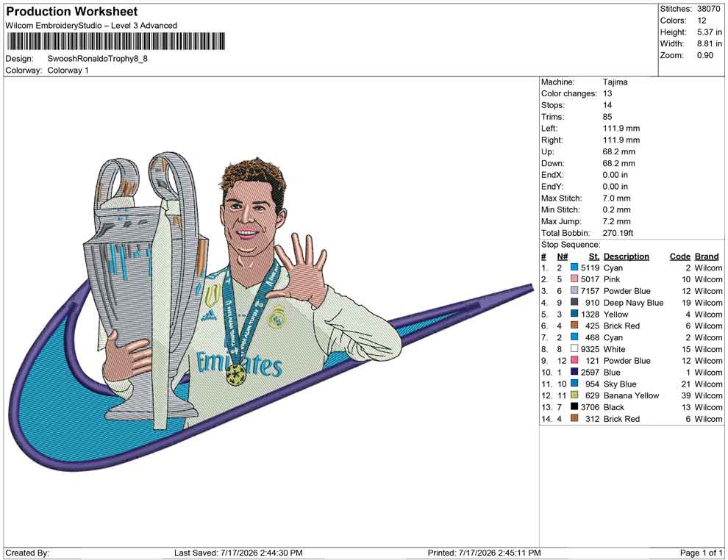Click the Colors value 12
Screen dimensions: 728x560
click(702, 21)
